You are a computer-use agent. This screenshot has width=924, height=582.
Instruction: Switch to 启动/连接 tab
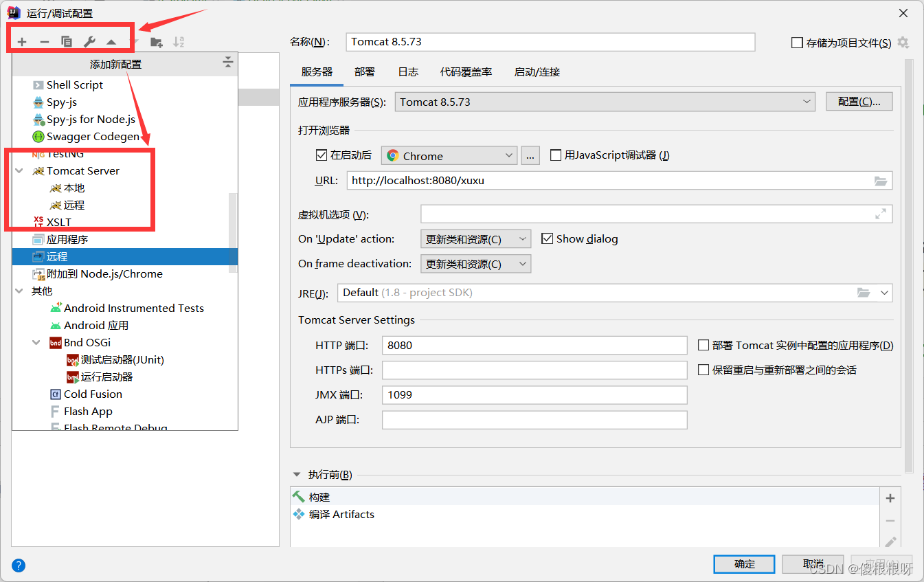(x=537, y=71)
